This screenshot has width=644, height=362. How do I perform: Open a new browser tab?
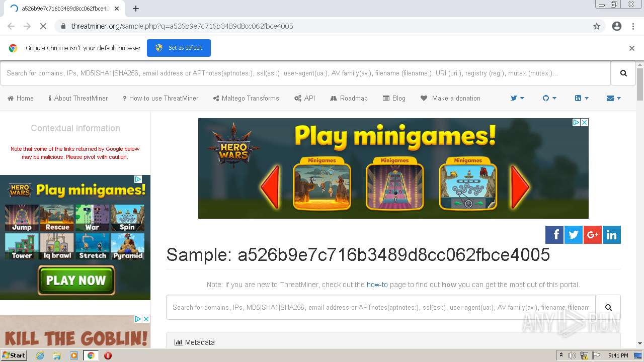pyautogui.click(x=136, y=9)
